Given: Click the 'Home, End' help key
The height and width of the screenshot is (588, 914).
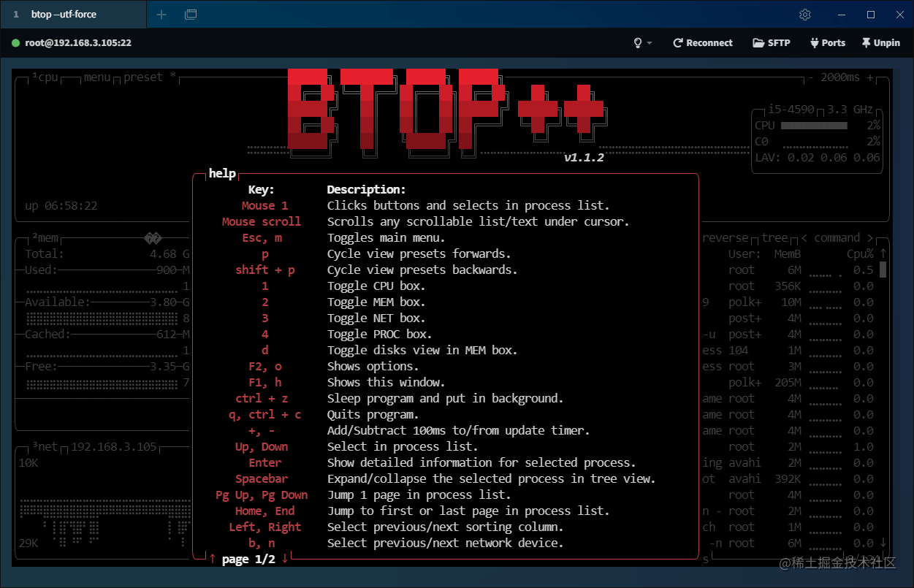Looking at the screenshot, I should click(x=264, y=511).
